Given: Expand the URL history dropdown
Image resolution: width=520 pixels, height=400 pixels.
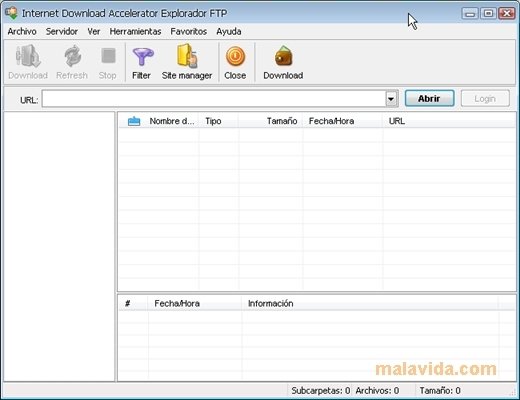Looking at the screenshot, I should 391,99.
